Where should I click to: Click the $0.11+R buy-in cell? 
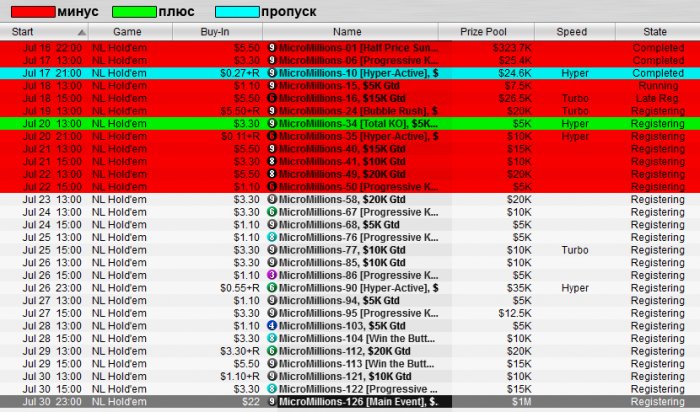(240, 136)
